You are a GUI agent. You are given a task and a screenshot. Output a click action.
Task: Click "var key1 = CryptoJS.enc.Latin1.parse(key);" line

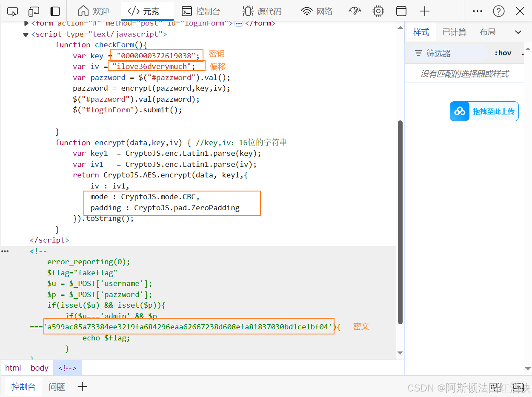pyautogui.click(x=167, y=153)
